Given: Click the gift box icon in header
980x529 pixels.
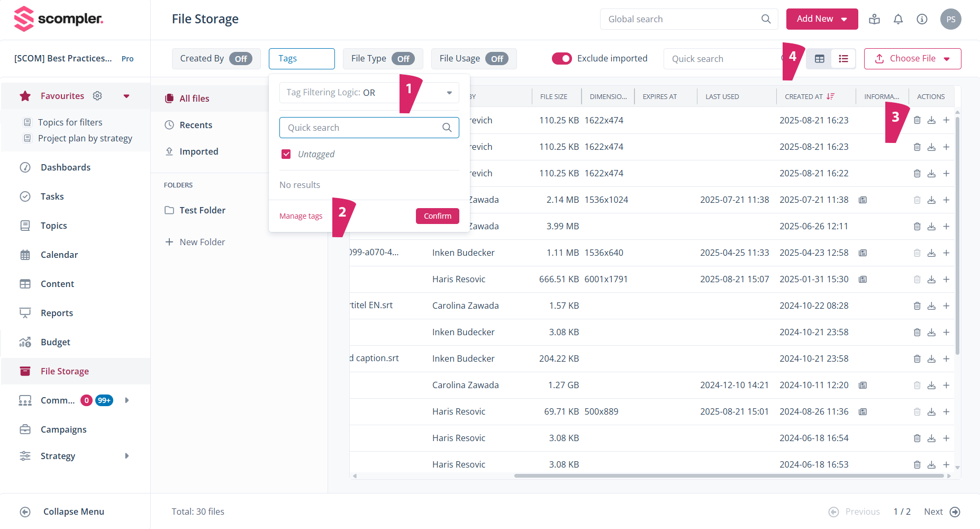Looking at the screenshot, I should point(874,20).
